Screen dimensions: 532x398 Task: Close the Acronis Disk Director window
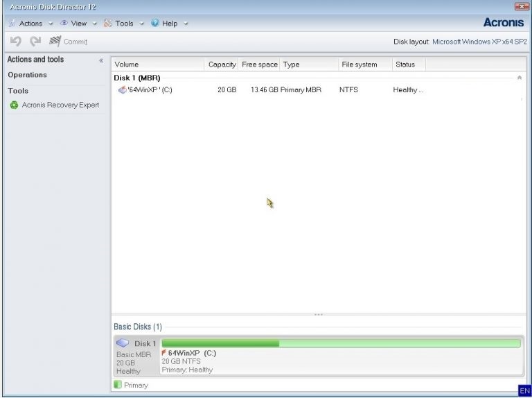[521, 6]
